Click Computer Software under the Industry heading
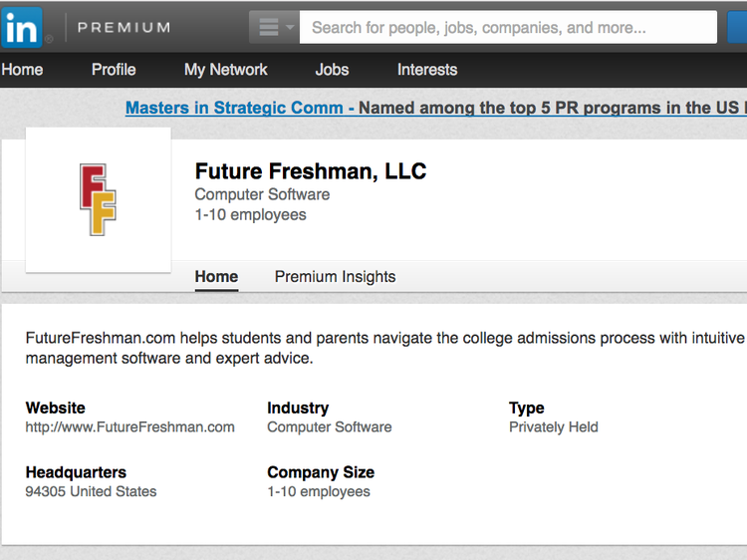Viewport: 747px width, 560px height. [330, 427]
